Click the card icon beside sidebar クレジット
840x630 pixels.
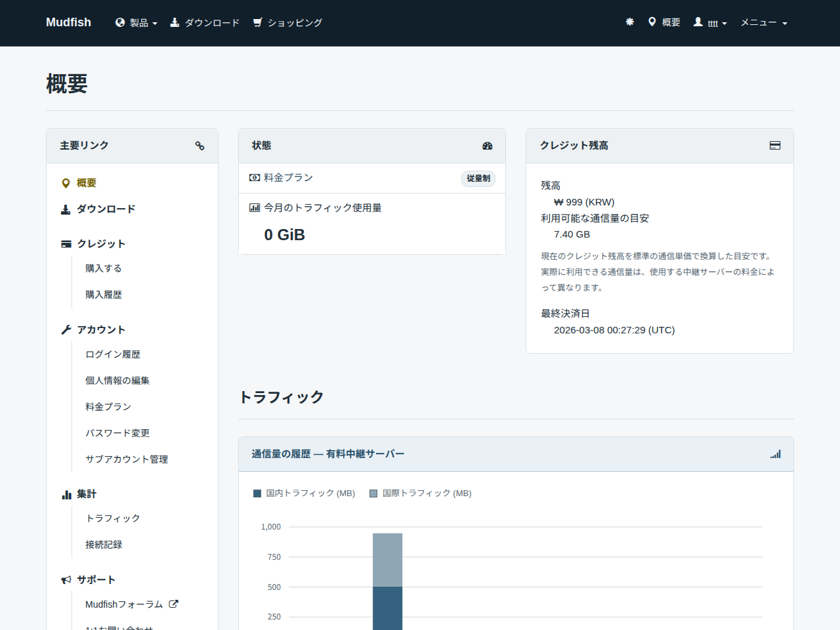pyautogui.click(x=66, y=244)
